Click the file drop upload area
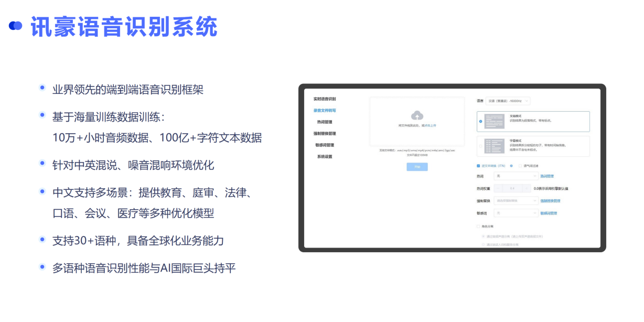644x322 pixels. (x=417, y=121)
